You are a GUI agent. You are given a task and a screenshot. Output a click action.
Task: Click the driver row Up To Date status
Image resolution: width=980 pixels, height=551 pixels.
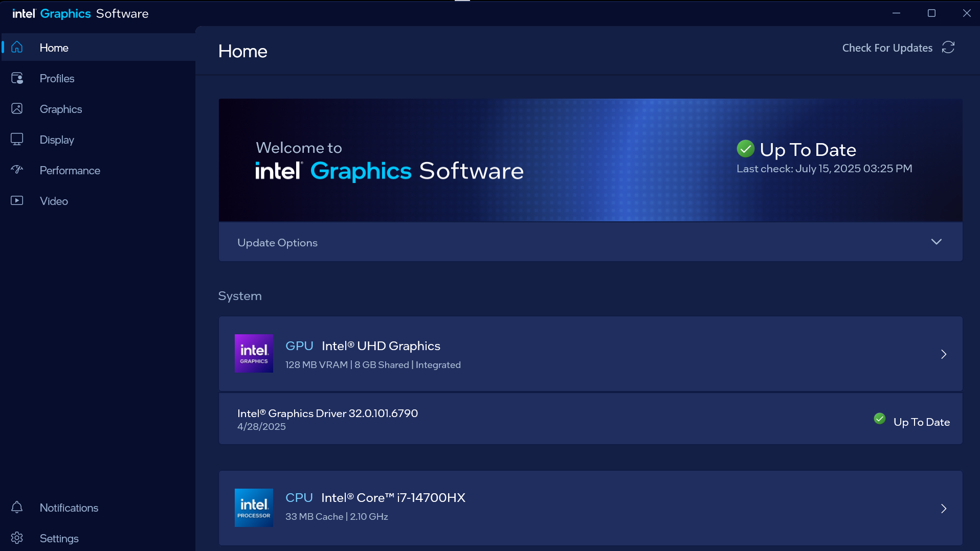click(922, 422)
